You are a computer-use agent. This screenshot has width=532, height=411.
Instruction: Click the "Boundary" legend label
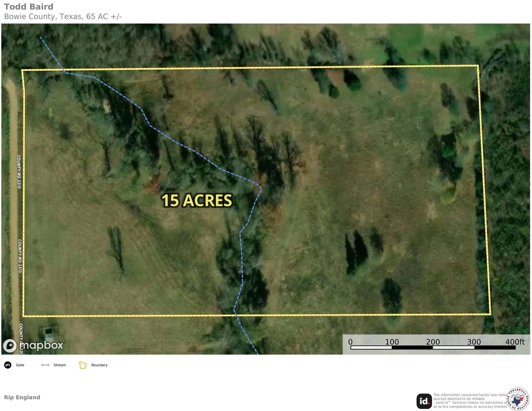point(99,365)
